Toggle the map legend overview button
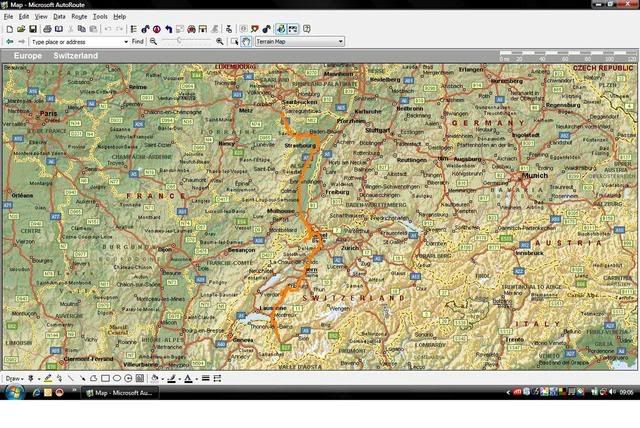The image size is (640, 428). click(x=293, y=29)
